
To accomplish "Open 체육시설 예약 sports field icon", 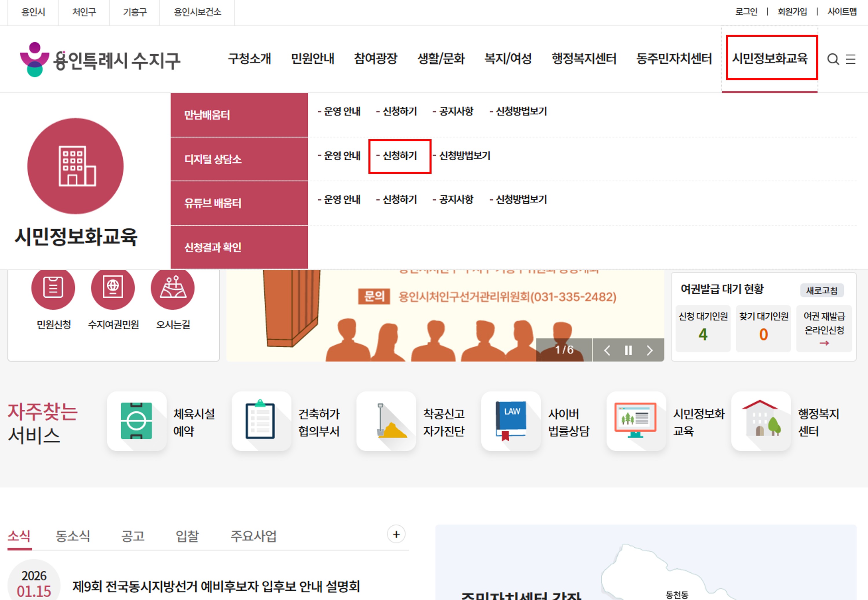I will pyautogui.click(x=137, y=421).
